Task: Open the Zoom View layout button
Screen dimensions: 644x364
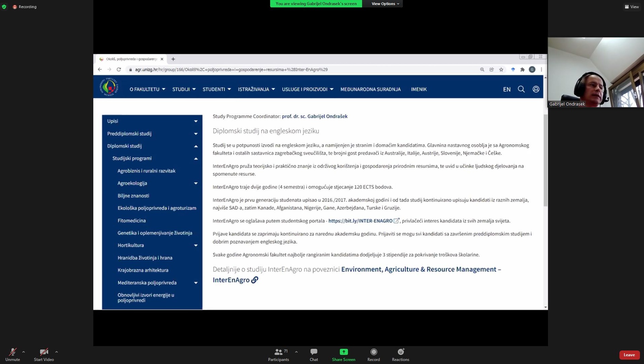Action: coord(632,7)
